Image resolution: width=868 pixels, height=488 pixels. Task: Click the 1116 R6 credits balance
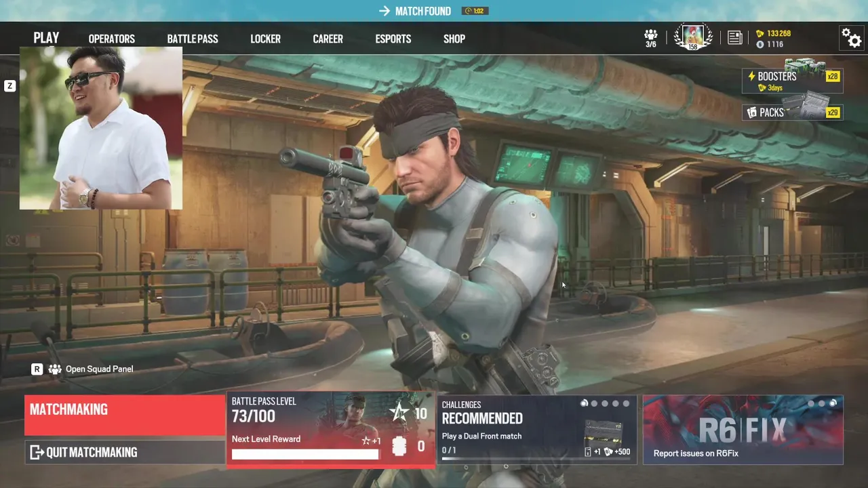(775, 44)
